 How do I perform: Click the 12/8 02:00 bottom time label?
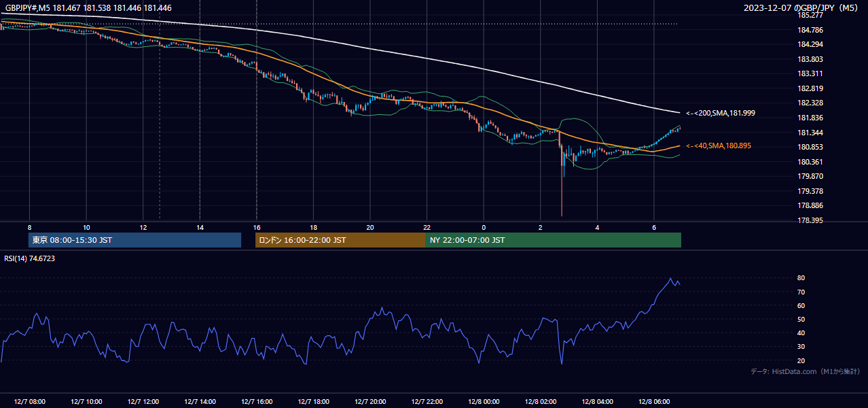click(x=540, y=402)
